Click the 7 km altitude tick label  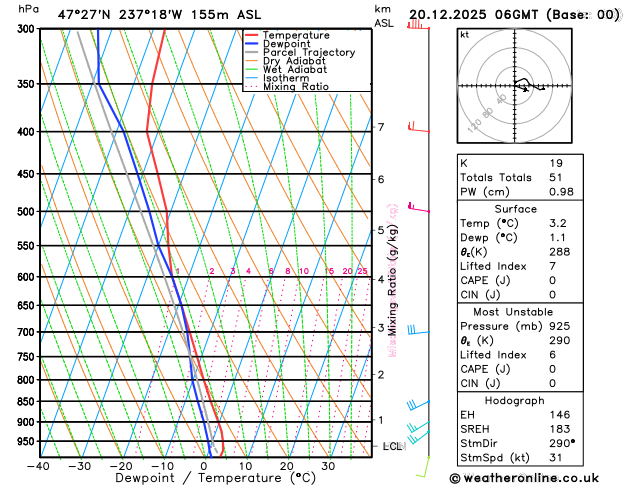click(381, 127)
